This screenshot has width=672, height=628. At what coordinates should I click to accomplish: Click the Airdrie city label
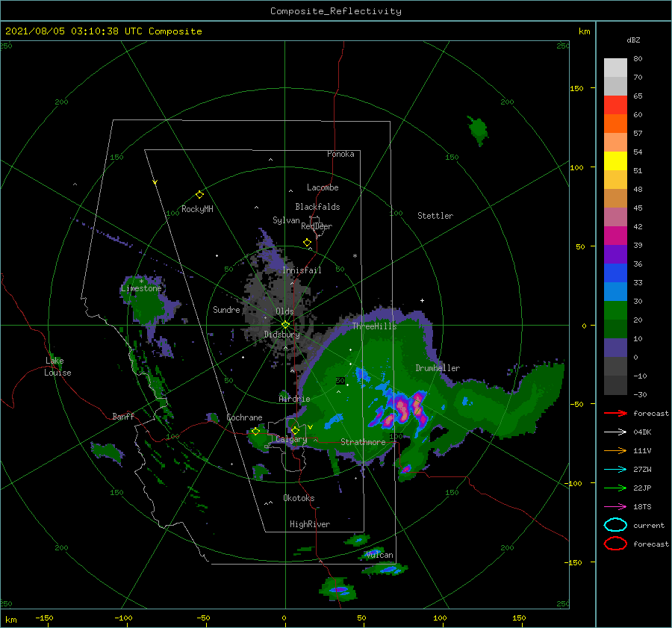(294, 399)
